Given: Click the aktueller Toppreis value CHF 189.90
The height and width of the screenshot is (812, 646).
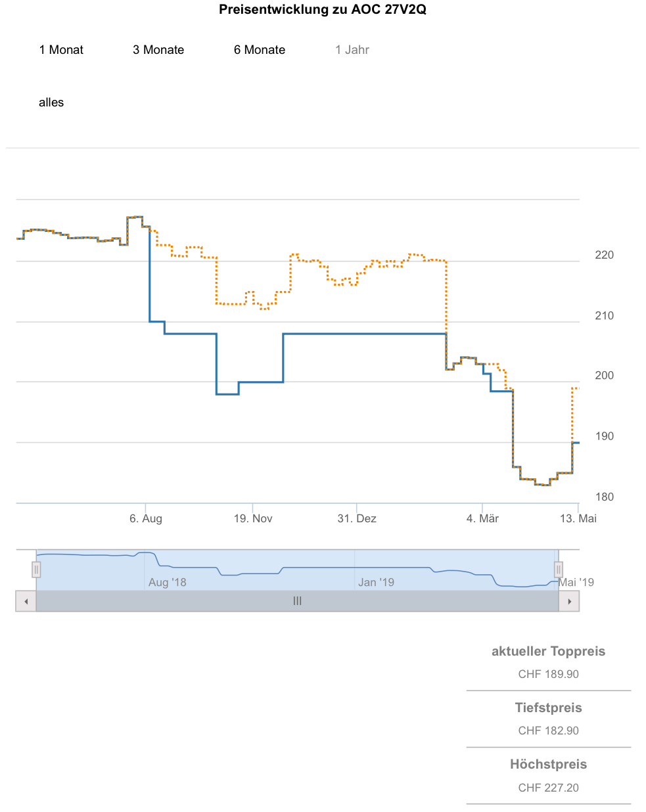Looking at the screenshot, I should tap(548, 674).
